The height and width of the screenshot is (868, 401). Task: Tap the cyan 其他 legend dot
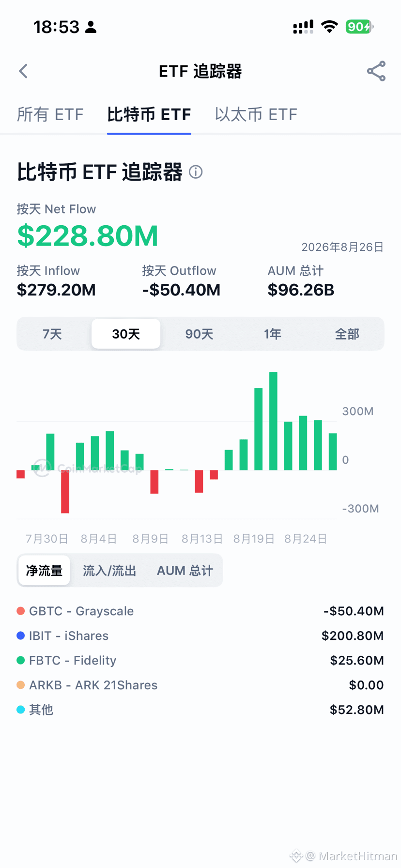[21, 710]
